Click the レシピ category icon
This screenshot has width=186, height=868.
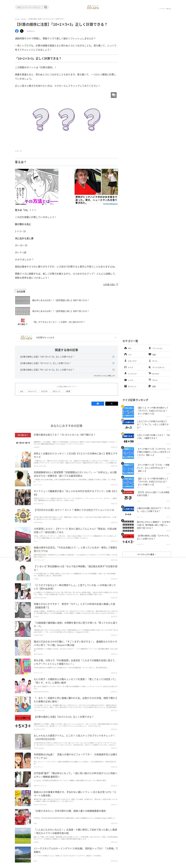(x=125, y=380)
